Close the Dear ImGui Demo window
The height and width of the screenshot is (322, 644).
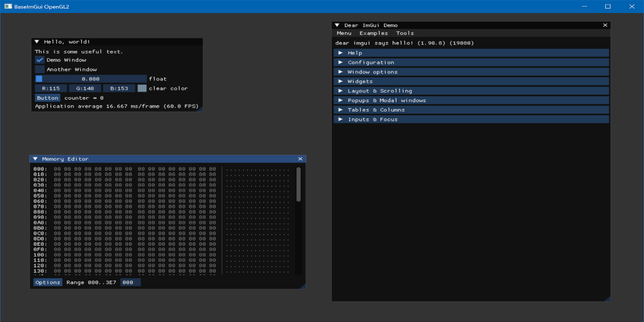(x=605, y=25)
